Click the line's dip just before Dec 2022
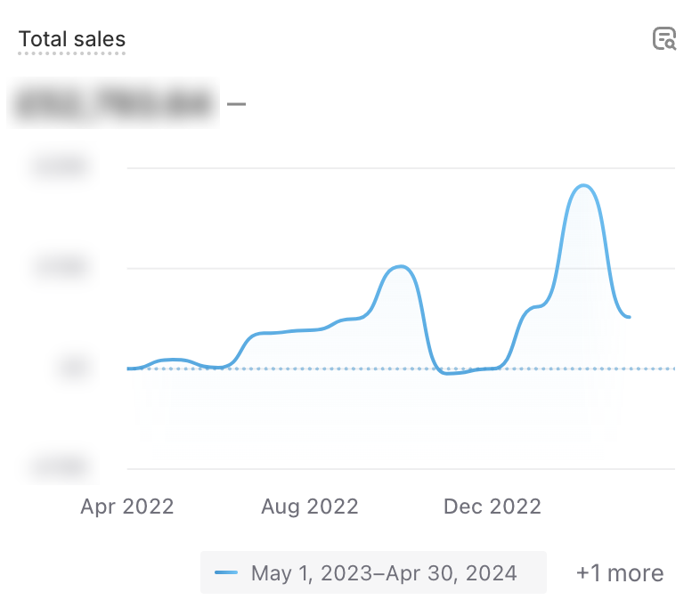This screenshot has width=700, height=616. (x=451, y=373)
